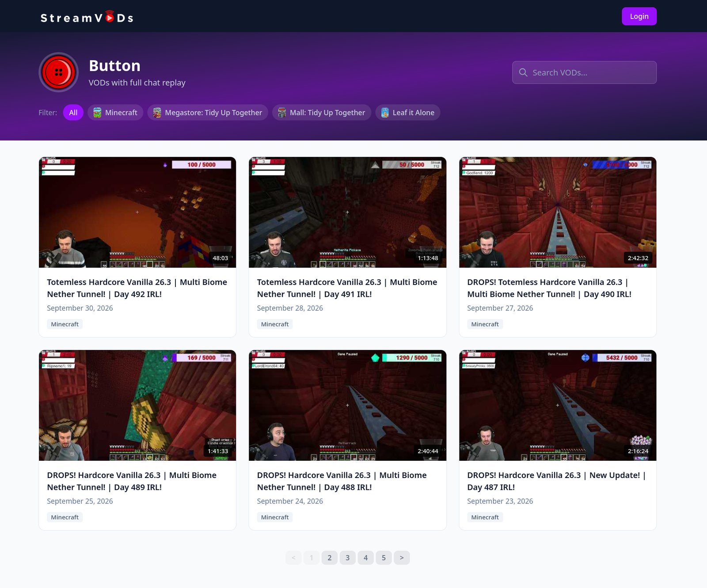Click the 1:41:33 duration badge
This screenshot has height=588, width=707.
coord(218,451)
